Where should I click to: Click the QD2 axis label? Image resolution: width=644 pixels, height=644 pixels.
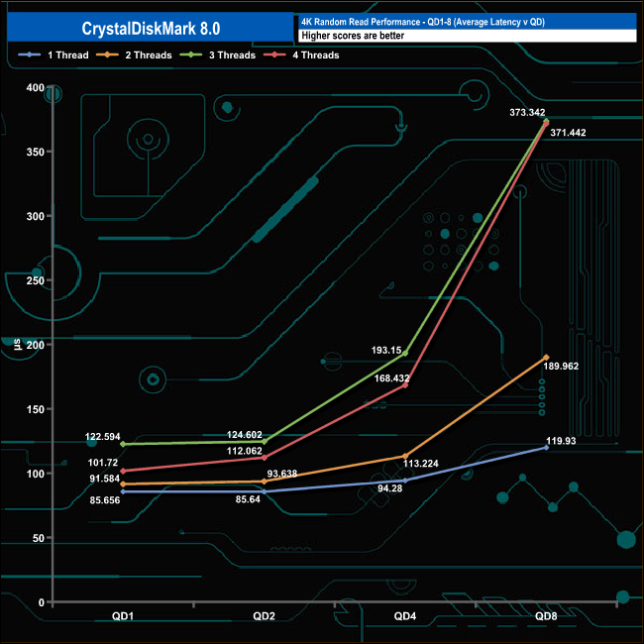(x=264, y=616)
